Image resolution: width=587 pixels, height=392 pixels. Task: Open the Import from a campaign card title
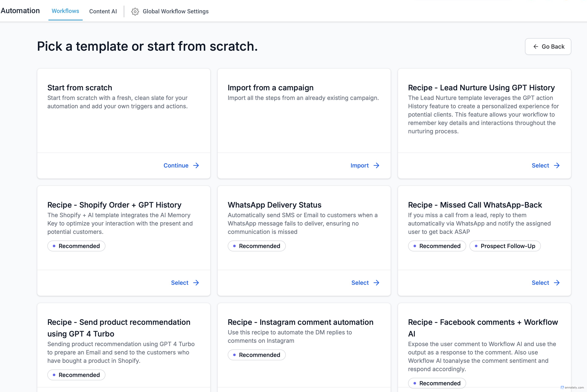(270, 88)
